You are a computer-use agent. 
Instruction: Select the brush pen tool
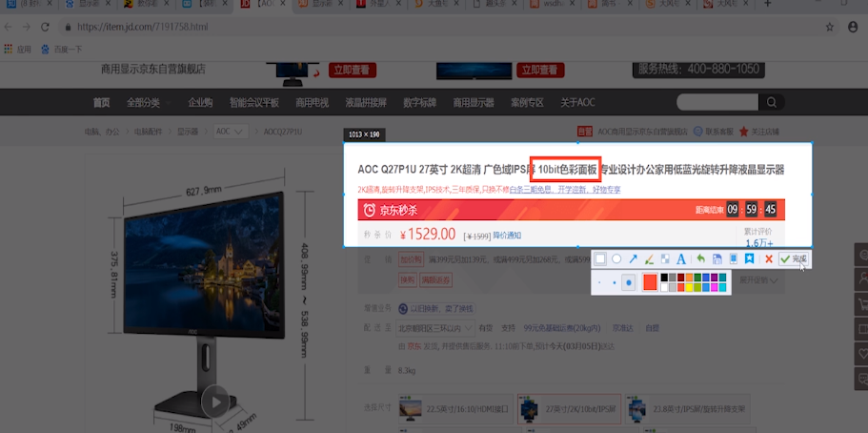pos(650,258)
